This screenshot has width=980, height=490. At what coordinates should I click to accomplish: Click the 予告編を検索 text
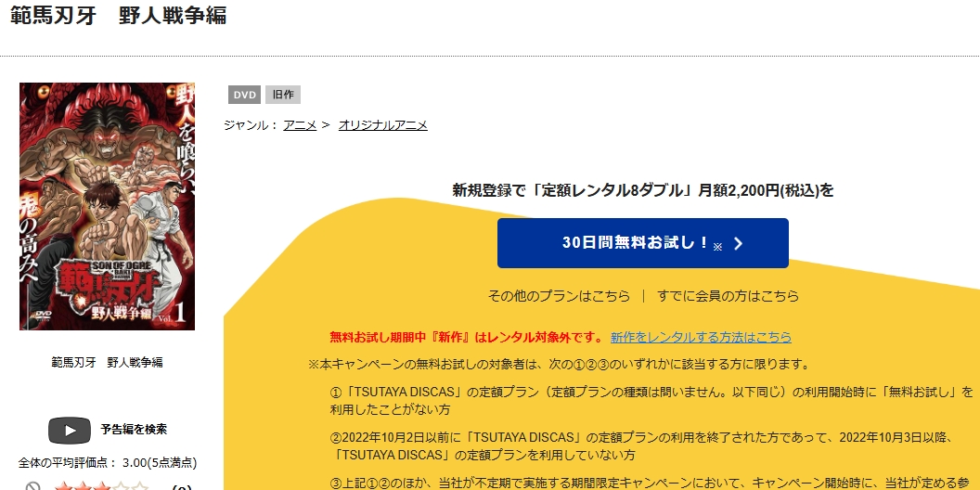pyautogui.click(x=134, y=430)
